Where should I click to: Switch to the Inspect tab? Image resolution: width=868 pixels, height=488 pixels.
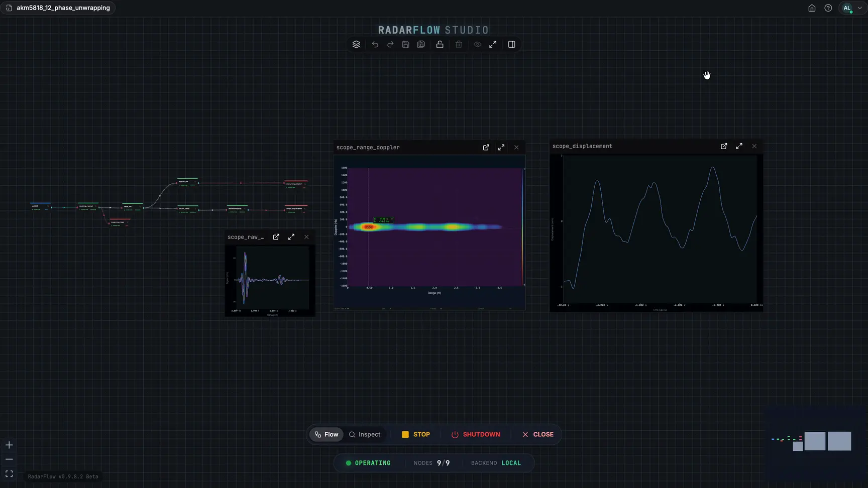(x=365, y=434)
